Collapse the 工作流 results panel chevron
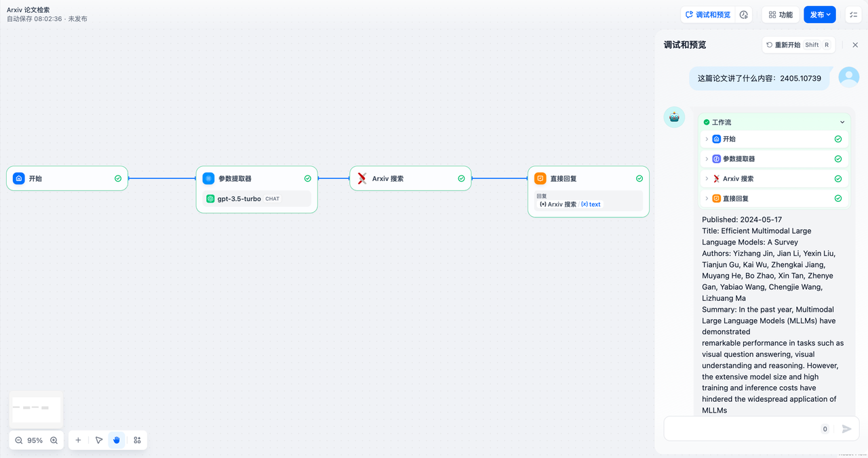The image size is (868, 458). [842, 122]
